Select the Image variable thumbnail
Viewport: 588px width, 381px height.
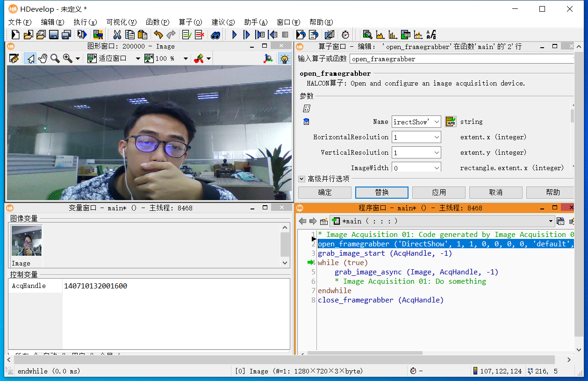click(x=27, y=241)
